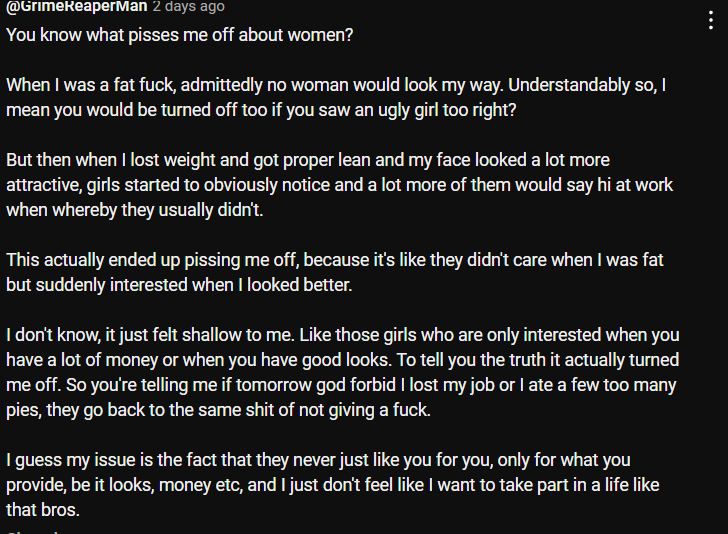Open the @GrimeReaperMan channel link
728x534 pixels.
77,7
